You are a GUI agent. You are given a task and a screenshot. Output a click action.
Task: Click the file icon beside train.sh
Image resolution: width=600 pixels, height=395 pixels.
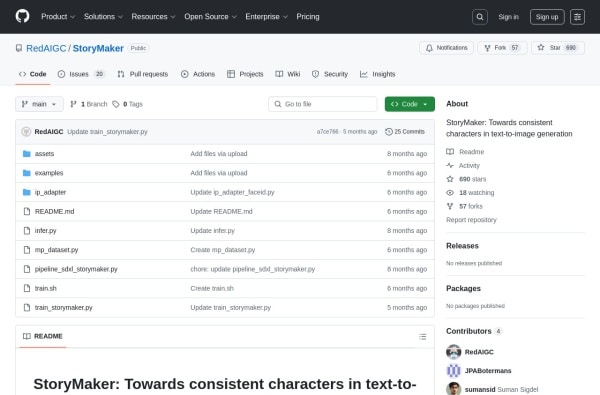pos(27,288)
